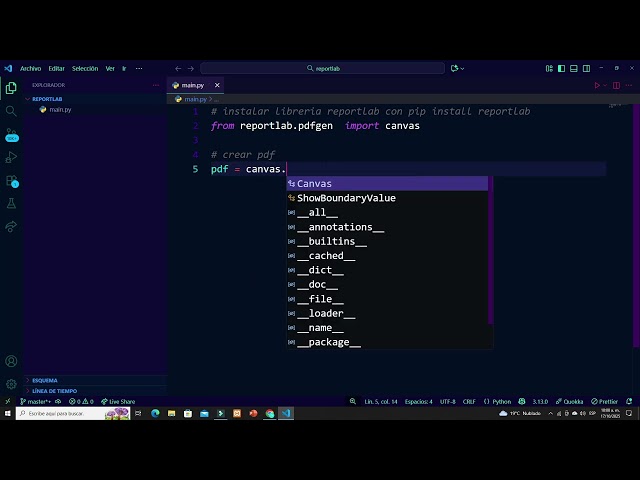
Task: Click the reportlab command center search box
Action: coord(322,68)
